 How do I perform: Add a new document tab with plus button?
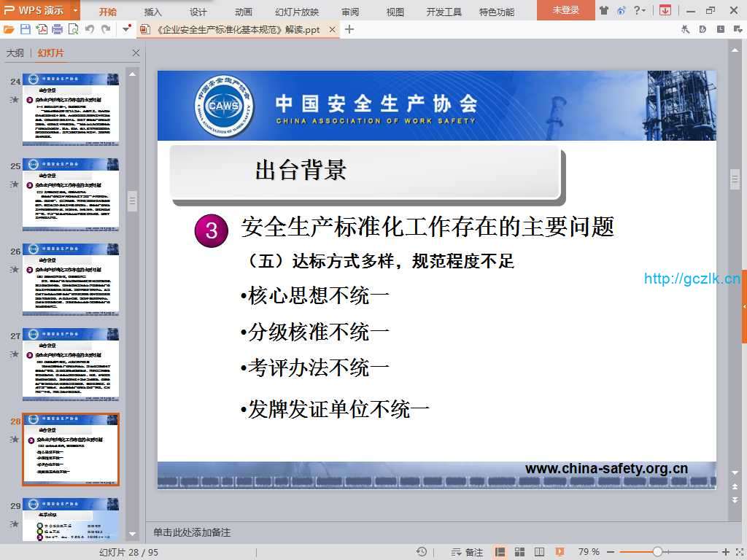click(349, 29)
